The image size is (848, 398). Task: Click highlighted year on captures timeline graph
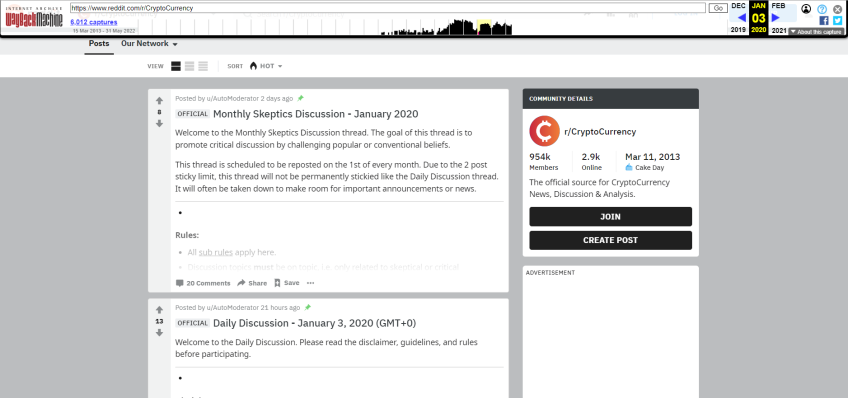pos(484,27)
